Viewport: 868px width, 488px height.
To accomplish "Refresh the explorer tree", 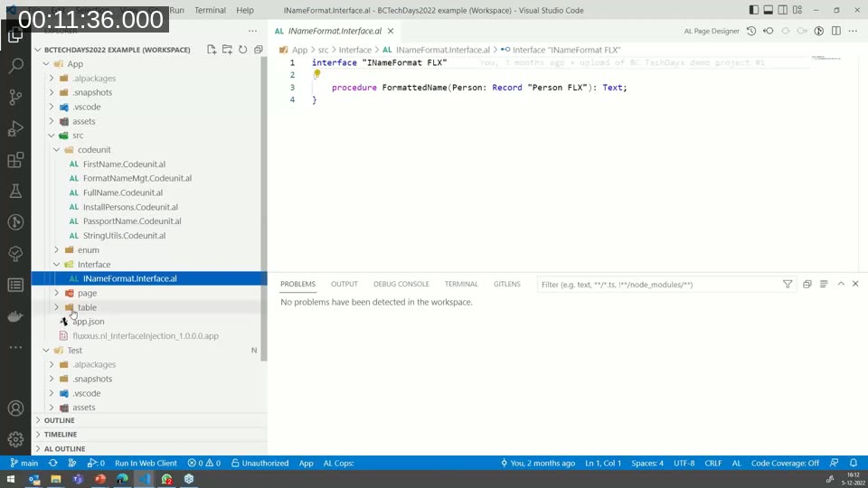I will [x=242, y=49].
